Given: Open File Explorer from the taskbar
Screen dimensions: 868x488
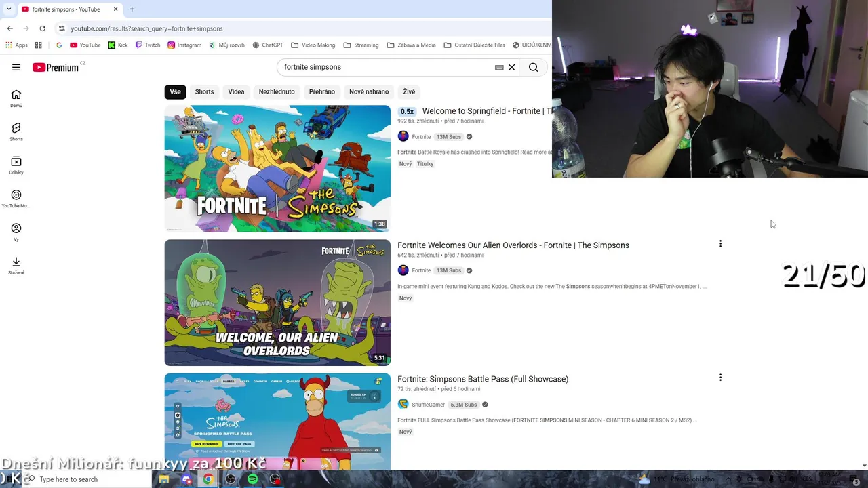Looking at the screenshot, I should click(163, 479).
